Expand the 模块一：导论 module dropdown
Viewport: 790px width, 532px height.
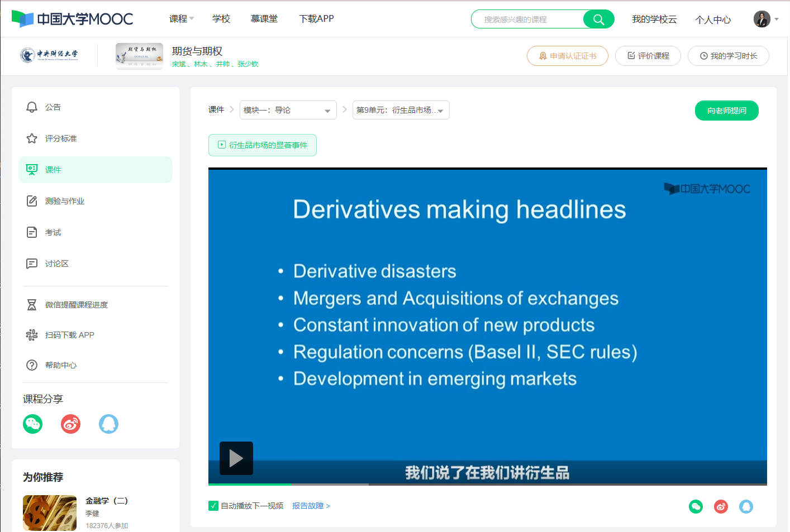click(288, 111)
